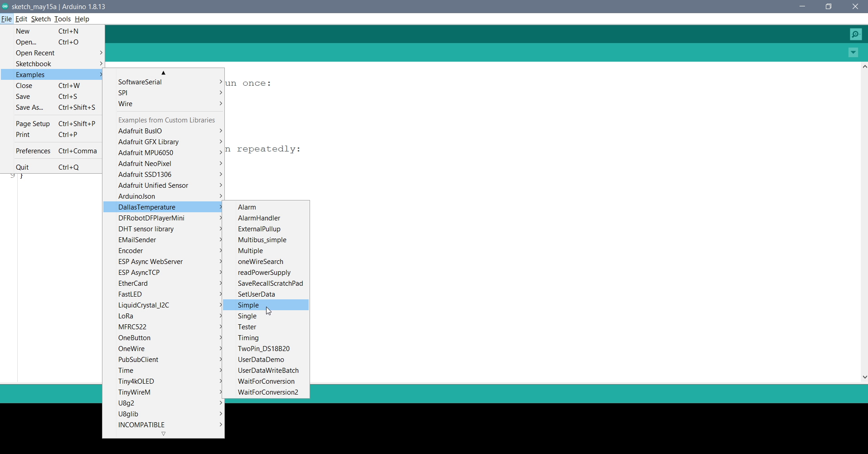
Task: Select New from File menu
Action: coord(52,31)
